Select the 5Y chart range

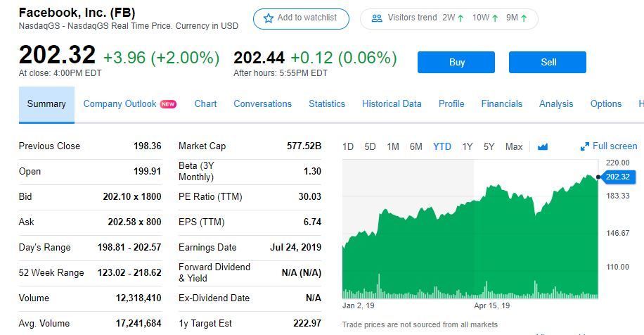tap(489, 147)
